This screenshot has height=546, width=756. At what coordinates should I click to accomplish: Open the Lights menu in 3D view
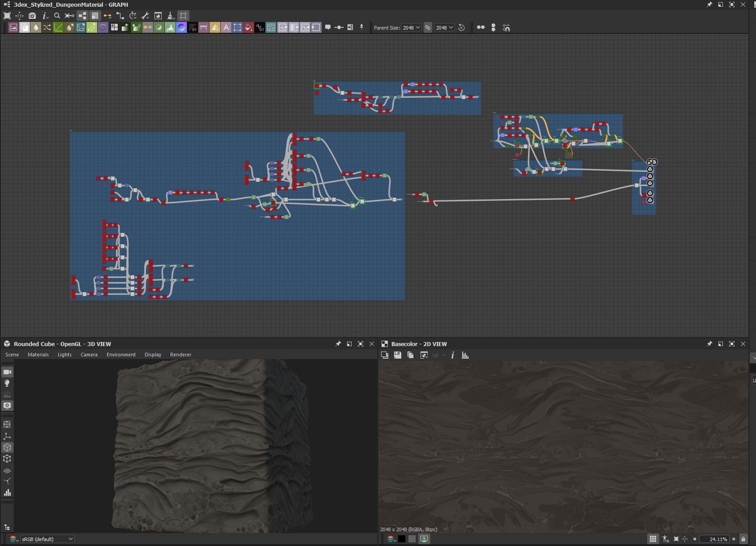(x=64, y=355)
